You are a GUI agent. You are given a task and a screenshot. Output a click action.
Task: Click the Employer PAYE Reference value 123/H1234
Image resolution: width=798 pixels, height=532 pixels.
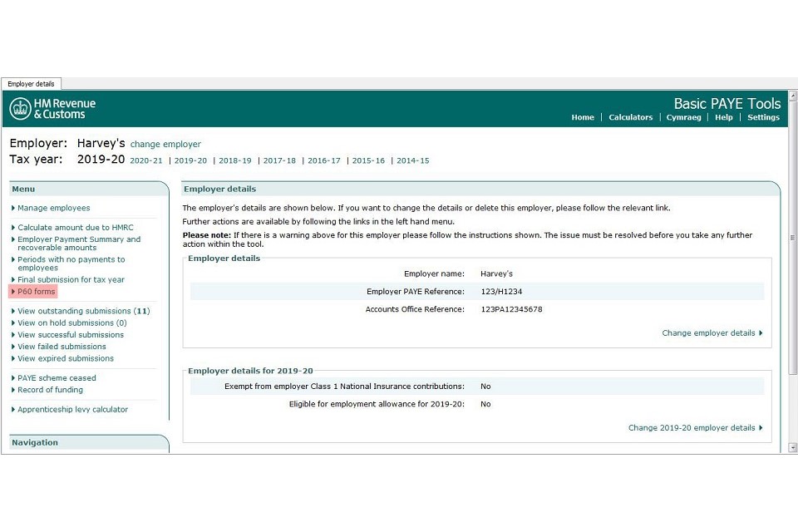click(501, 292)
